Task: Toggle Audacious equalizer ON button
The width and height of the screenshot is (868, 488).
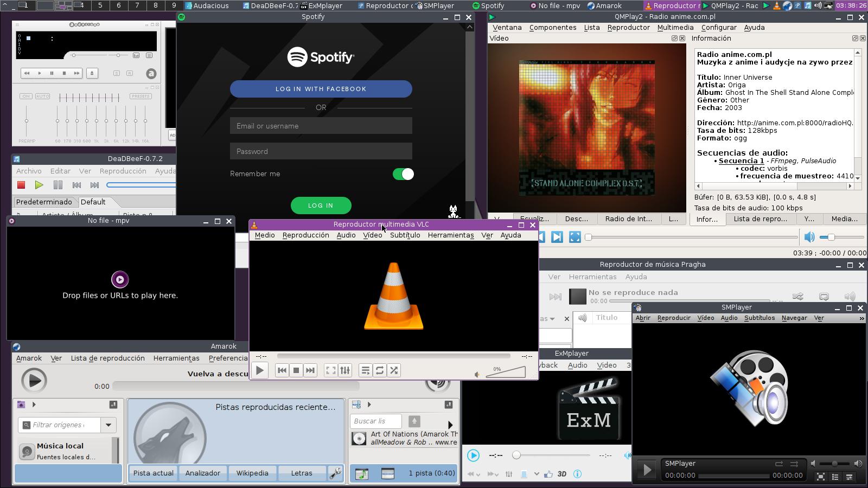Action: (x=26, y=97)
